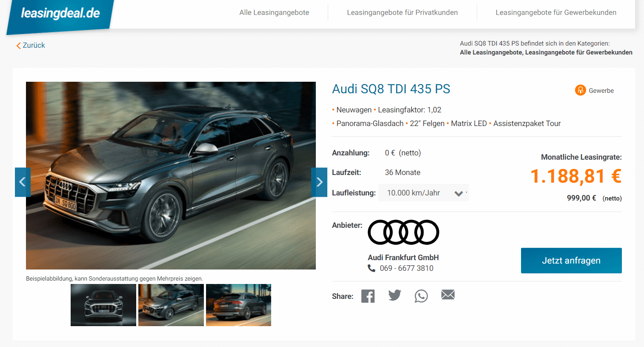The height and width of the screenshot is (347, 644).
Task: Share offer on Twitter
Action: [395, 295]
